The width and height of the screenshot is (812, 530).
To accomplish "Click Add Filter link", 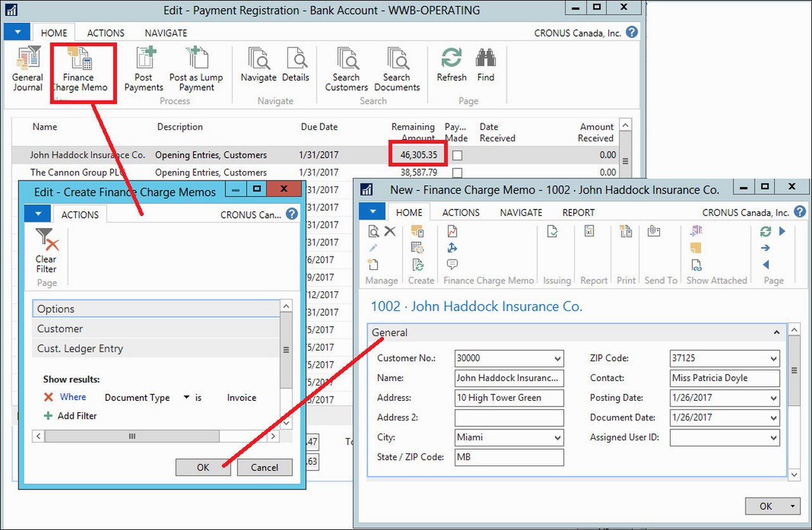I will point(70,416).
